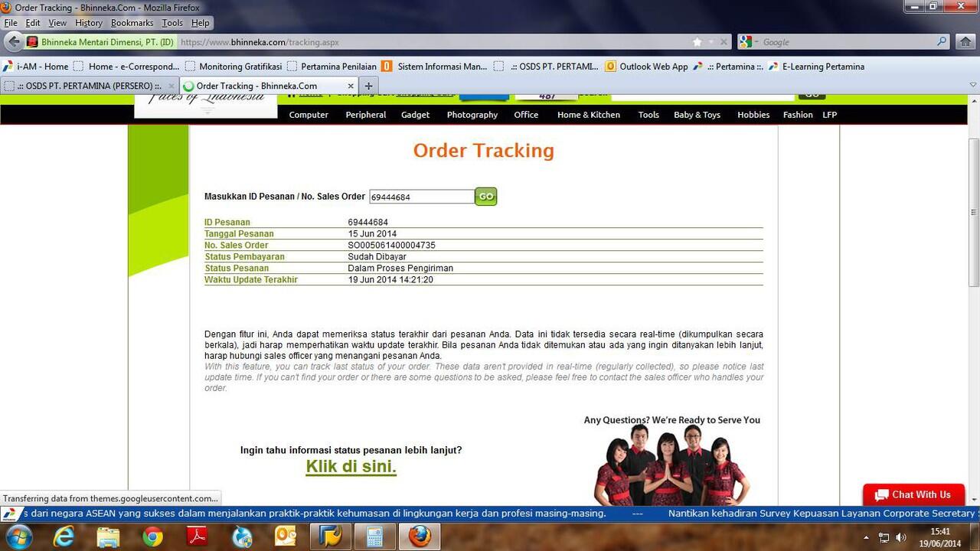Open Fashion category

click(798, 115)
